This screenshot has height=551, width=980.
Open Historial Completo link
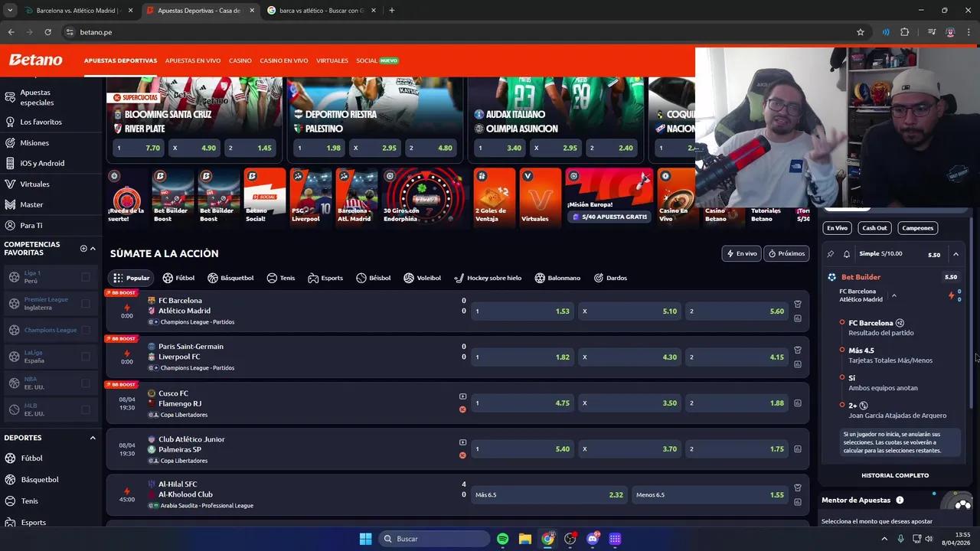(895, 475)
